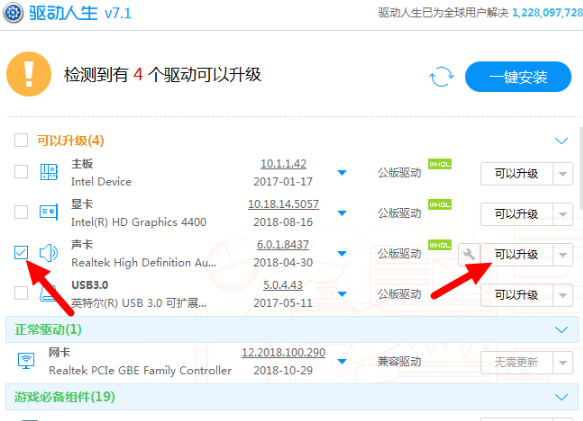This screenshot has height=421, width=583.
Task: Open version dropdown for 主板 10.1.1.42
Action: (x=342, y=173)
